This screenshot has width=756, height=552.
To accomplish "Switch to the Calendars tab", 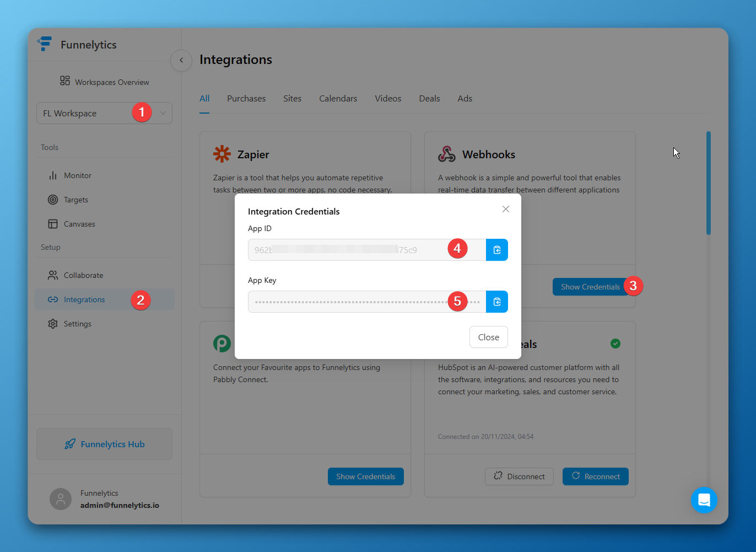I will tap(338, 98).
